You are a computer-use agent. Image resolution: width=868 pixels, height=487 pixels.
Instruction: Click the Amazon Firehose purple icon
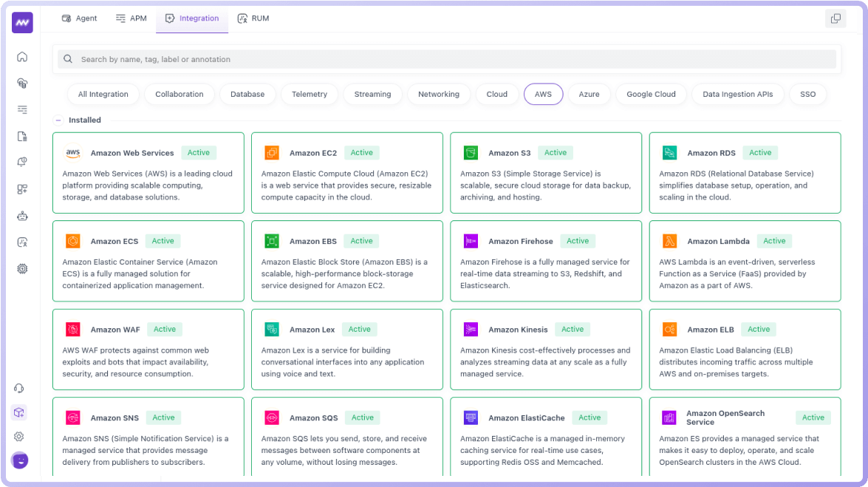pyautogui.click(x=471, y=241)
